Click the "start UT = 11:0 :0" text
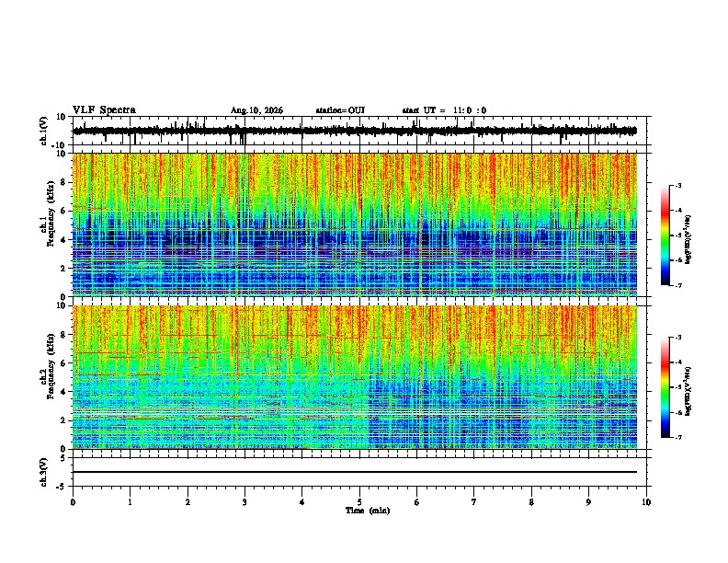Viewport: 728px width, 563px height. pyautogui.click(x=444, y=110)
